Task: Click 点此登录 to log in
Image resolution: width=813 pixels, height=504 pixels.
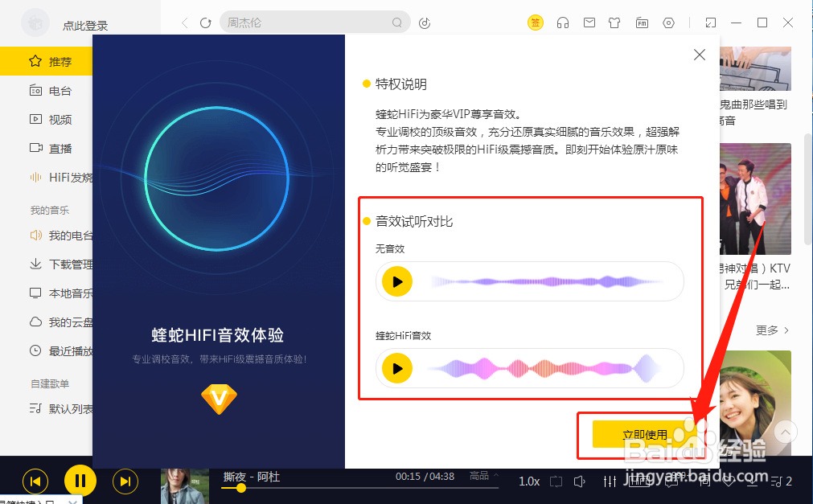Action: coord(85,26)
